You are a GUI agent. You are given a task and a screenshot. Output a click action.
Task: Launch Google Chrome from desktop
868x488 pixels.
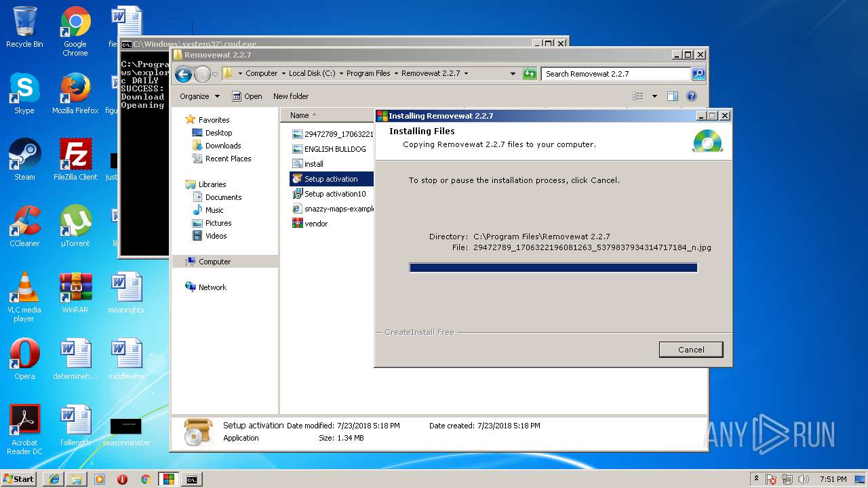[75, 31]
